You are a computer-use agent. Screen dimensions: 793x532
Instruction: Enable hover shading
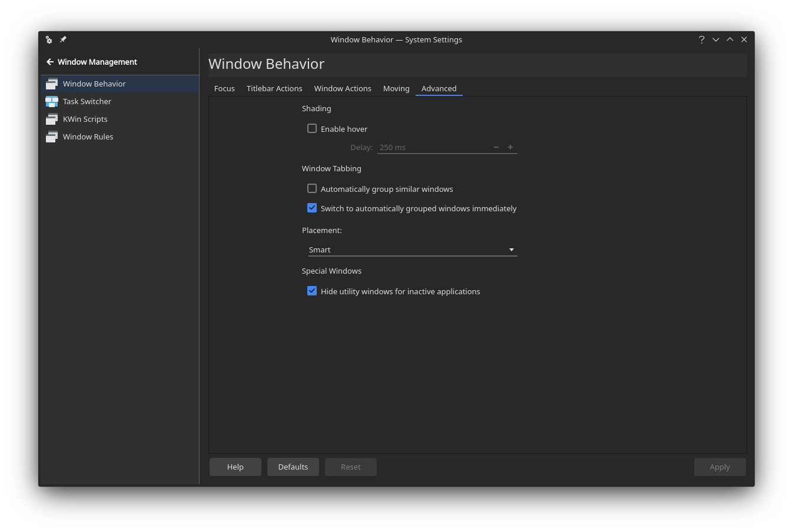tap(312, 128)
